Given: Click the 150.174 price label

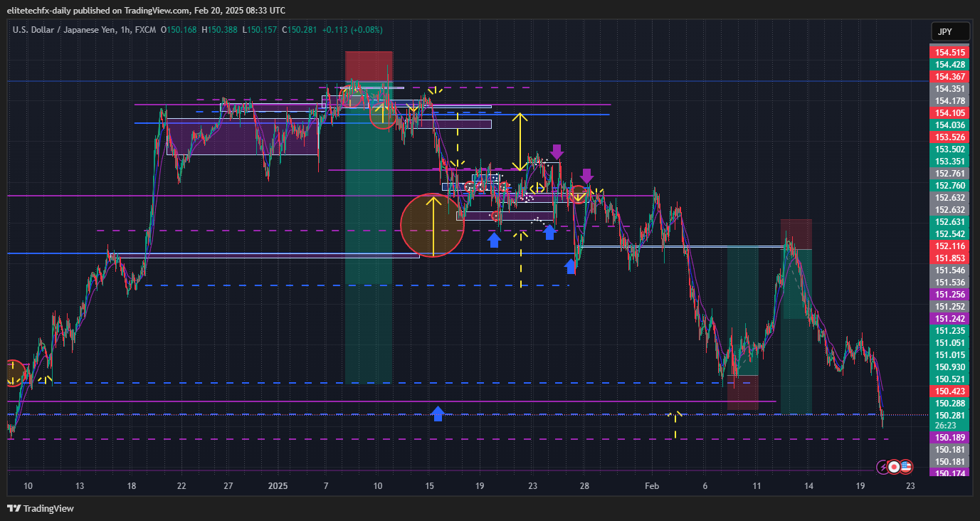Looking at the screenshot, I should tap(950, 473).
